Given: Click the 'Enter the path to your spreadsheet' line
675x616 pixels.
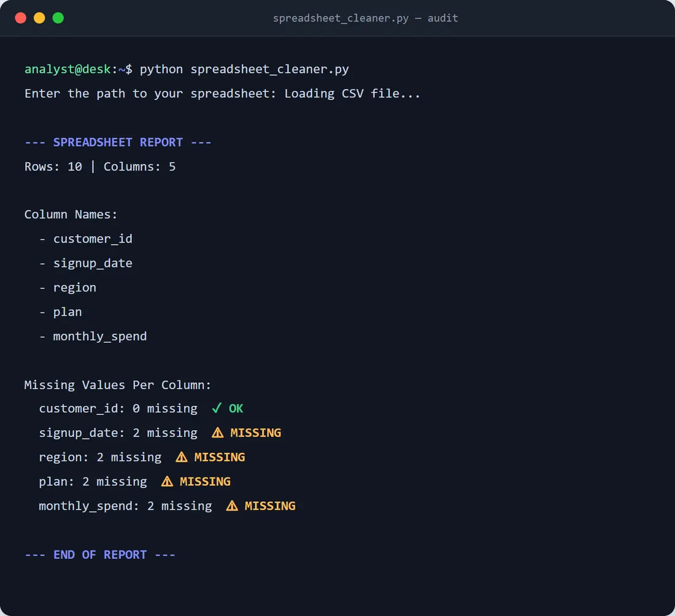Looking at the screenshot, I should point(223,93).
